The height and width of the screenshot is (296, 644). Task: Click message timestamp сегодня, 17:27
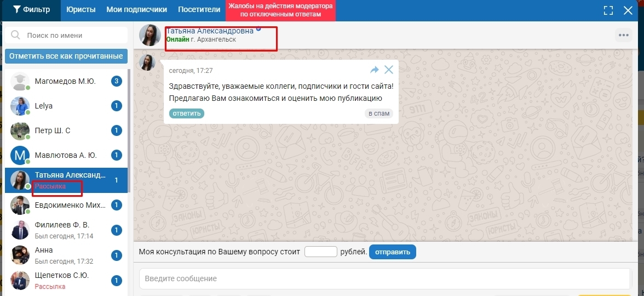(x=191, y=71)
